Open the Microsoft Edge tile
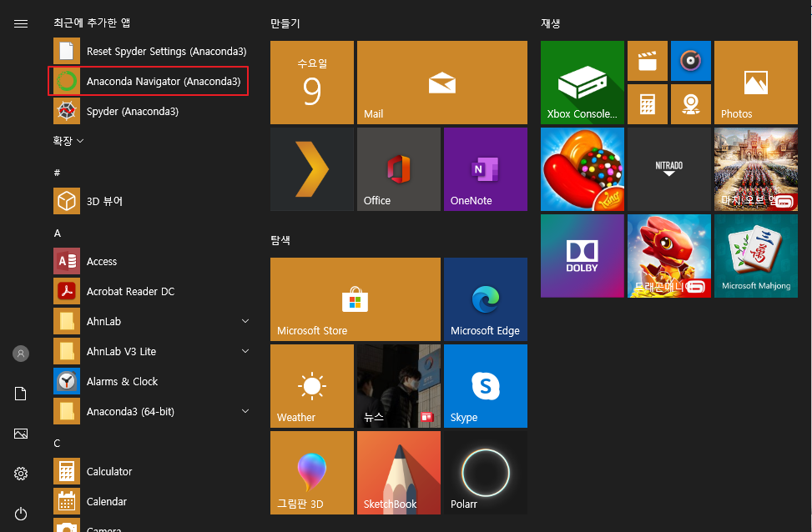Viewport: 812px width, 532px height. 485,299
